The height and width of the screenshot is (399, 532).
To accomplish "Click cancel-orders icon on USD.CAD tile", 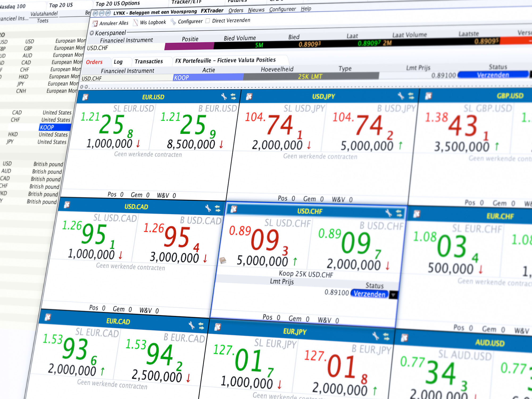I will click(67, 205).
